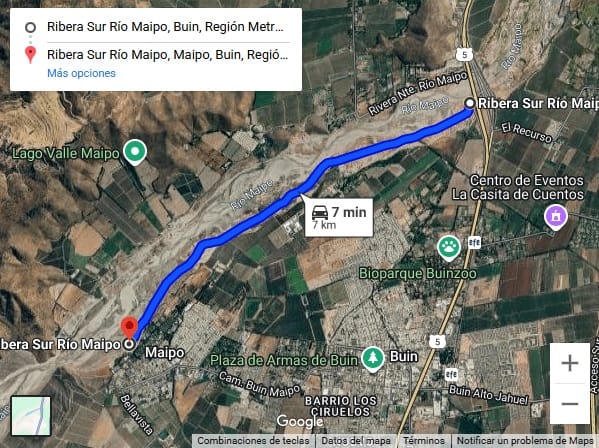Image resolution: width=599 pixels, height=448 pixels.
Task: Switch map layer using the bottom-left thumbnail
Action: click(31, 416)
